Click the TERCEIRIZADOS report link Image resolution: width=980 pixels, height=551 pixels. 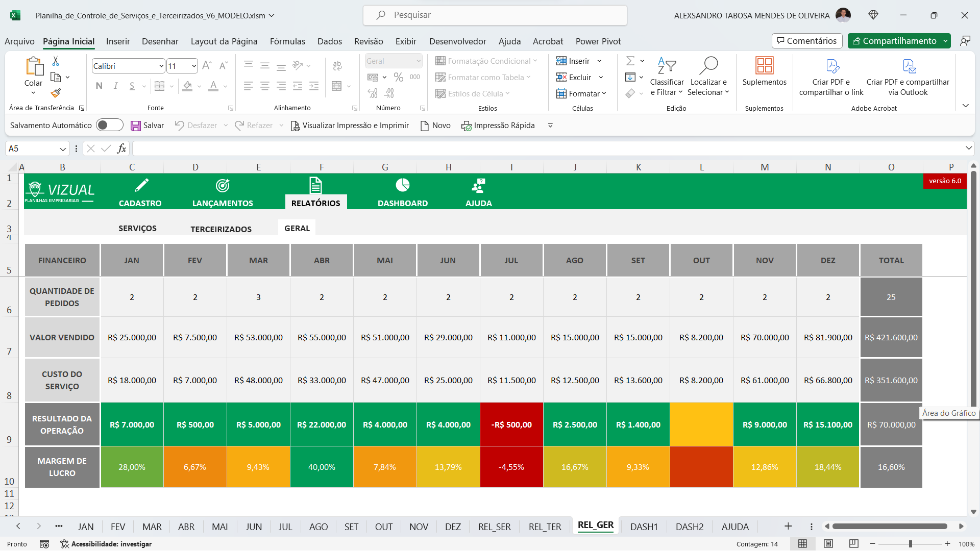(x=221, y=229)
